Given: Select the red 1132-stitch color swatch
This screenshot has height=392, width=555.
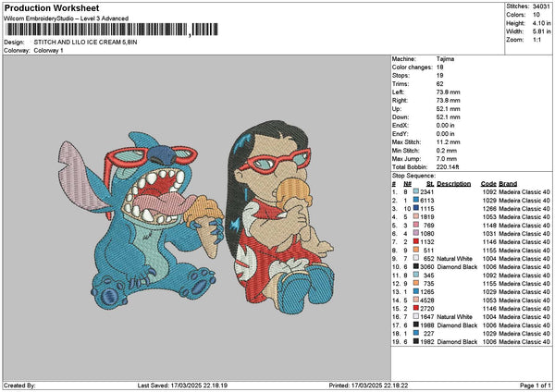Looking at the screenshot, I should coord(416,241).
